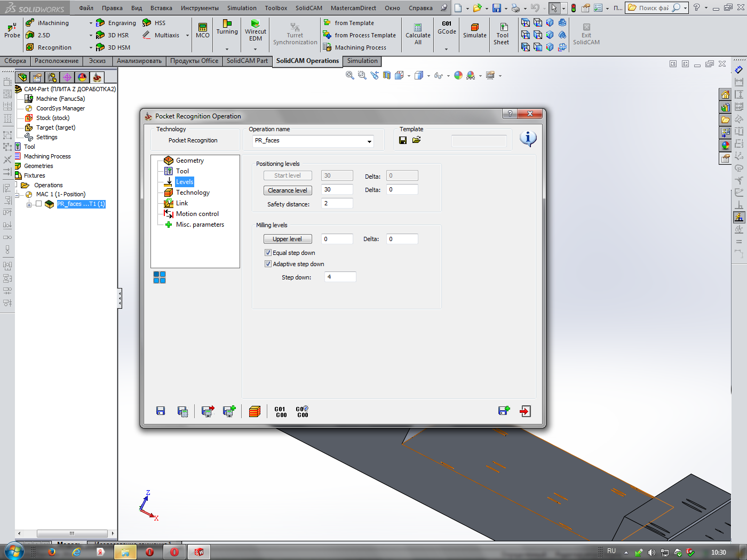The image size is (747, 560).
Task: Expand the iMachining dropdown arrow
Action: [91, 23]
